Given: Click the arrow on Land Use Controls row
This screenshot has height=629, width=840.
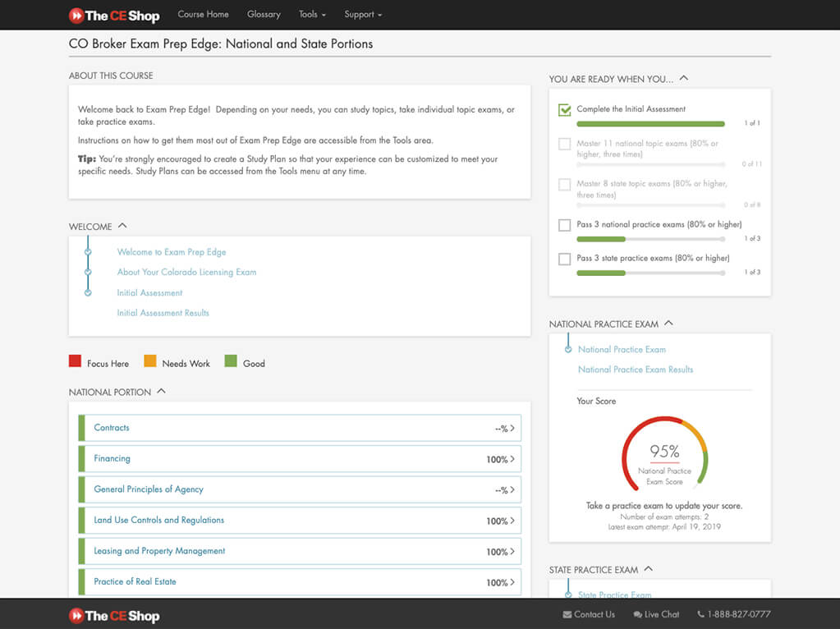Looking at the screenshot, I should (512, 521).
